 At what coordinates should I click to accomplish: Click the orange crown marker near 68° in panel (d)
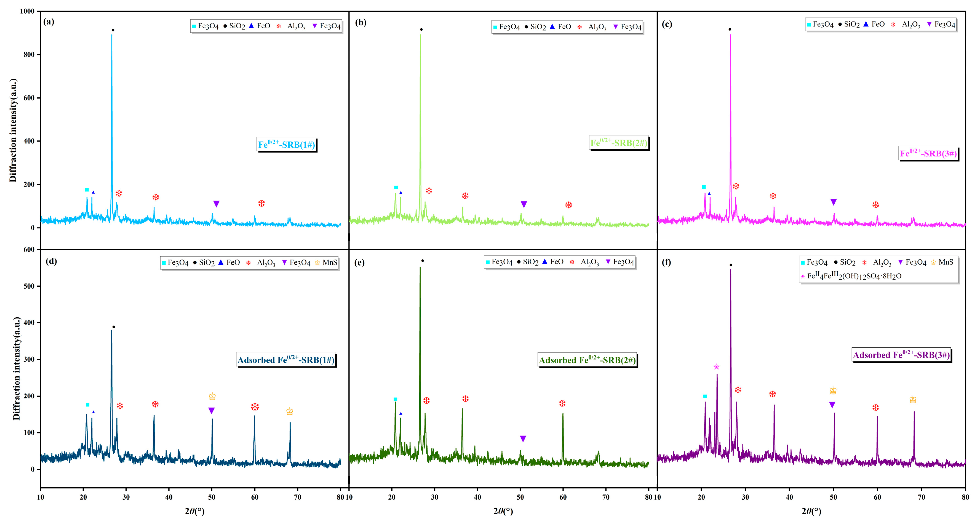pyautogui.click(x=290, y=411)
